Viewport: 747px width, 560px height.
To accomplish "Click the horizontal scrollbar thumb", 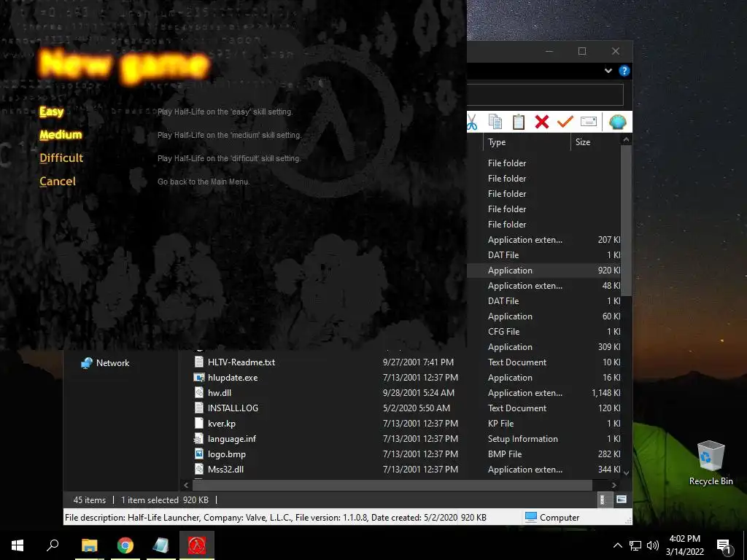I will click(392, 485).
